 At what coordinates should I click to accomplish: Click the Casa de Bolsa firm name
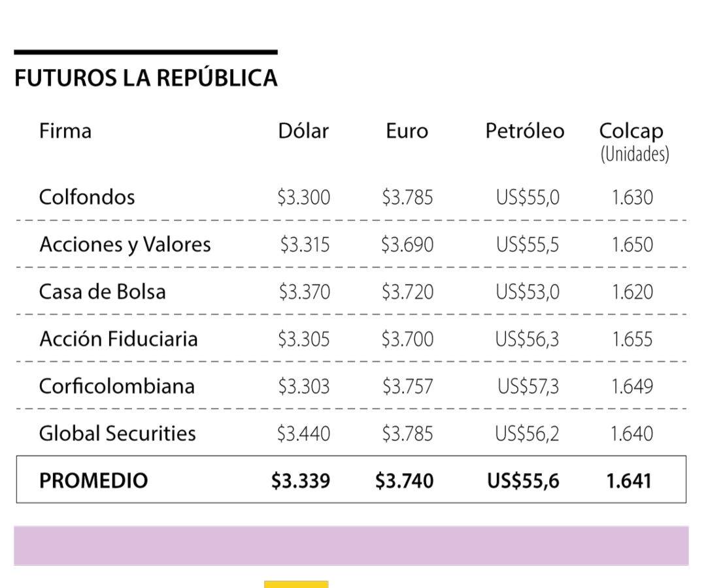coord(103,291)
